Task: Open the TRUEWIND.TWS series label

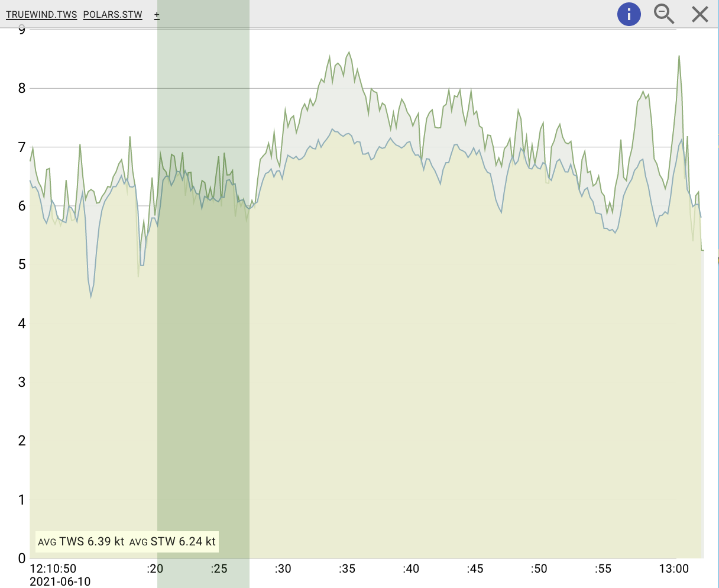Action: click(41, 15)
